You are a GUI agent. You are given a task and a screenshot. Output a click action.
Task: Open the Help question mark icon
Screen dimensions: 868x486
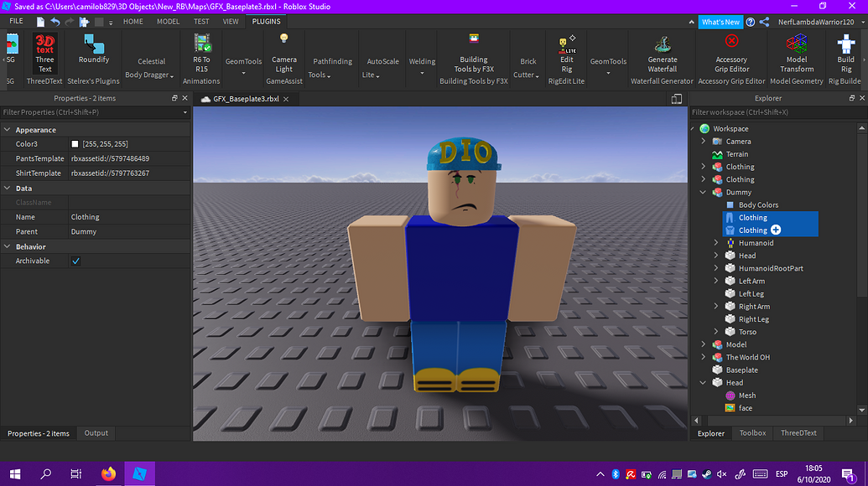750,22
